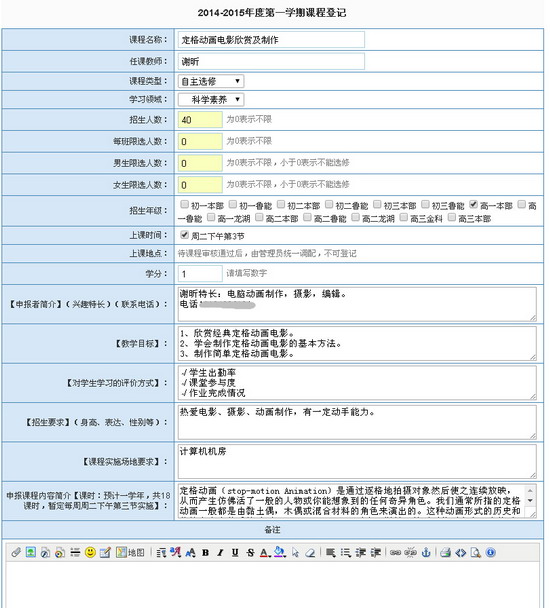Check the 高三本部 grade checkbox

(x=451, y=217)
